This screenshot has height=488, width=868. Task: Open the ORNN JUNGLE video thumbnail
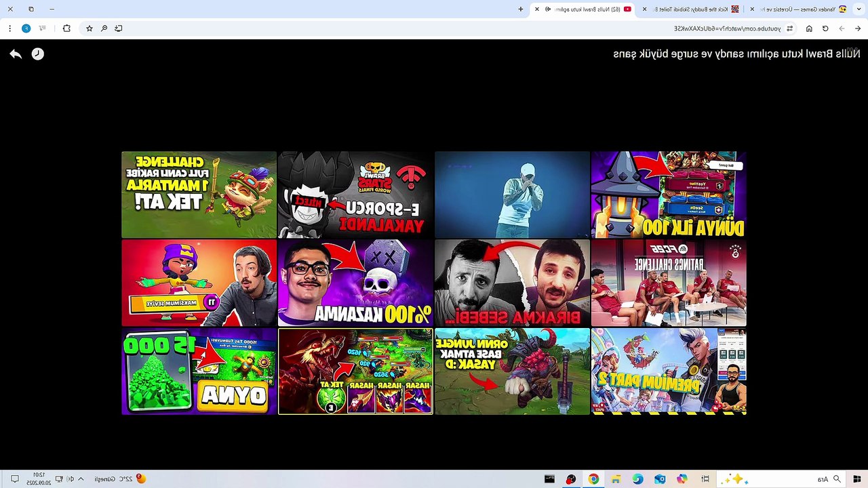(x=512, y=371)
